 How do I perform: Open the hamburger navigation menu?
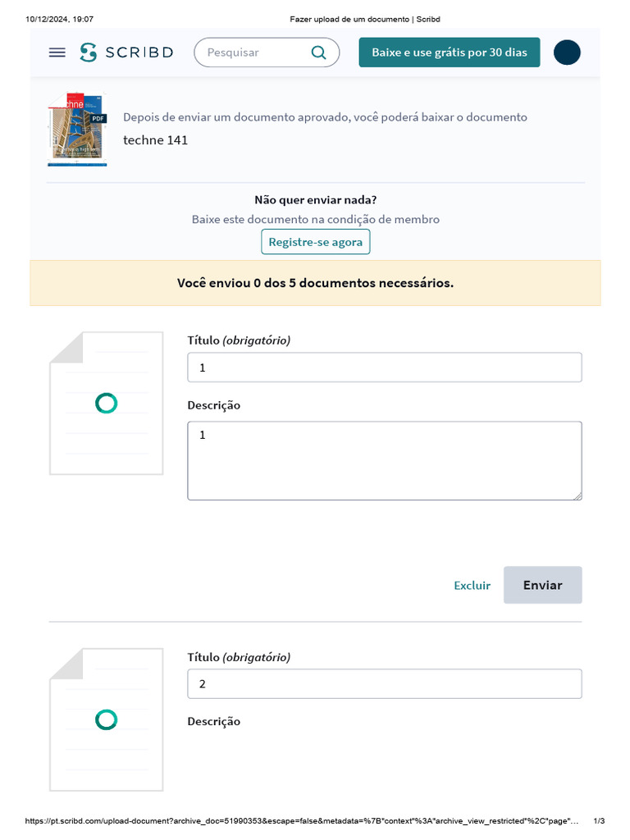click(x=57, y=52)
